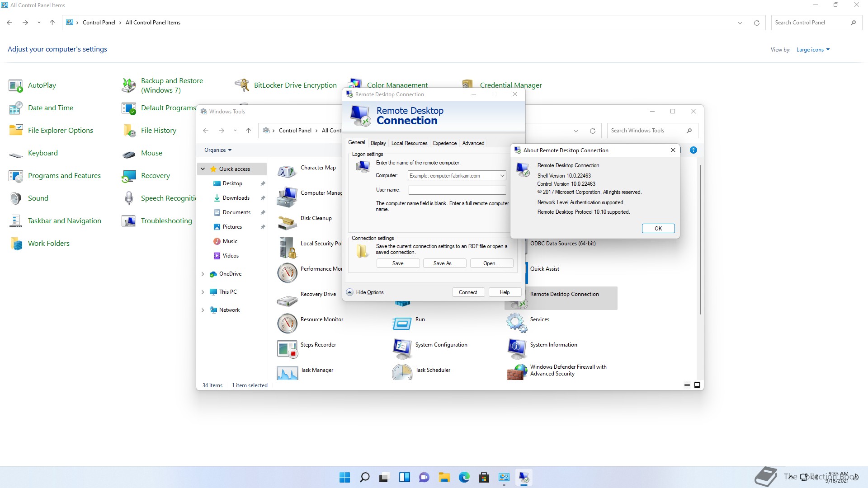This screenshot has height=488, width=868.
Task: Click Search Windows Tools box
Action: [x=652, y=131]
